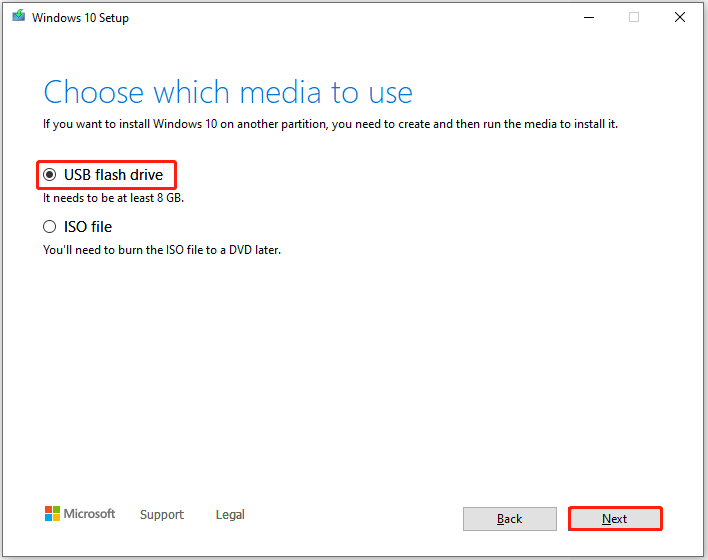Open the Legal link
708x560 pixels.
[x=230, y=515]
